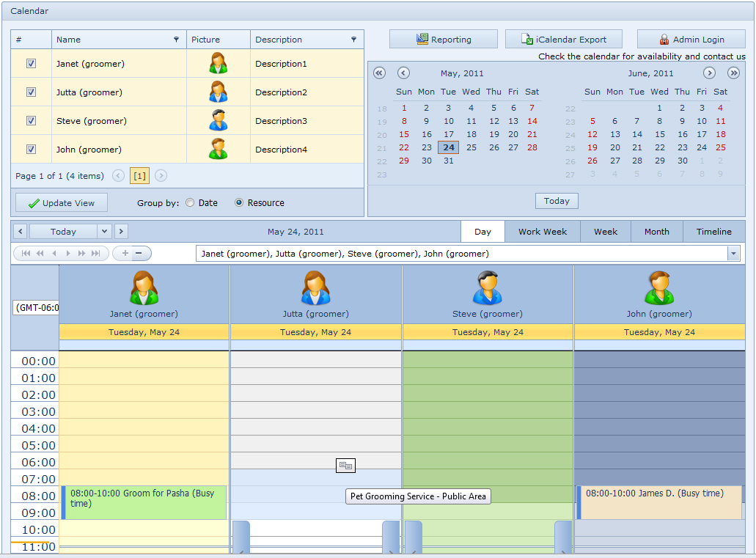
Task: Click the Name column filter icon
Action: pos(176,40)
